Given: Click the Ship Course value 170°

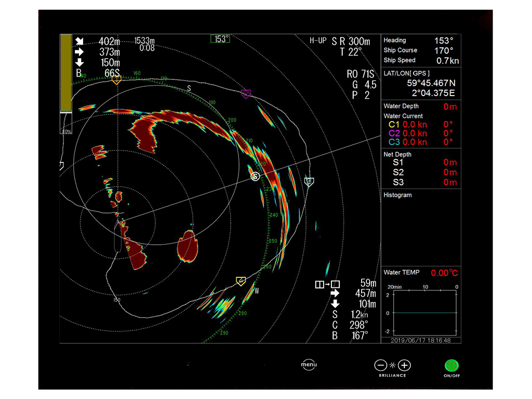Looking at the screenshot, I should (444, 50).
